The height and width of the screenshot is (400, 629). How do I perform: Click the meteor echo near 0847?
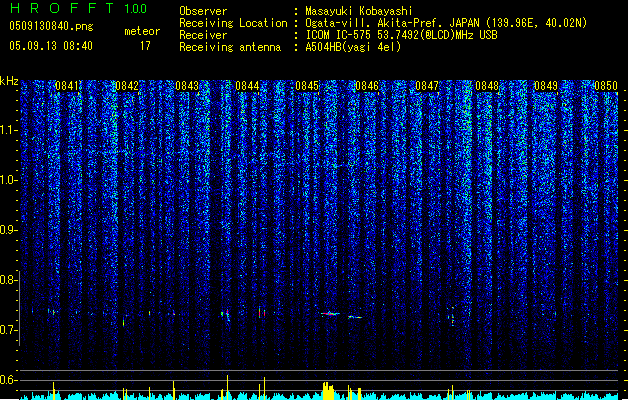tap(452, 317)
